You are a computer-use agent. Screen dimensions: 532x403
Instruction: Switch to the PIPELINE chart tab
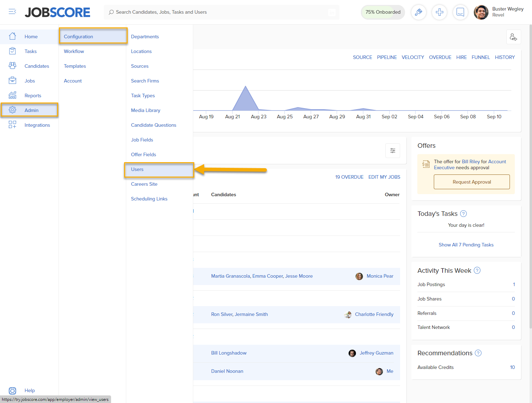pos(387,57)
